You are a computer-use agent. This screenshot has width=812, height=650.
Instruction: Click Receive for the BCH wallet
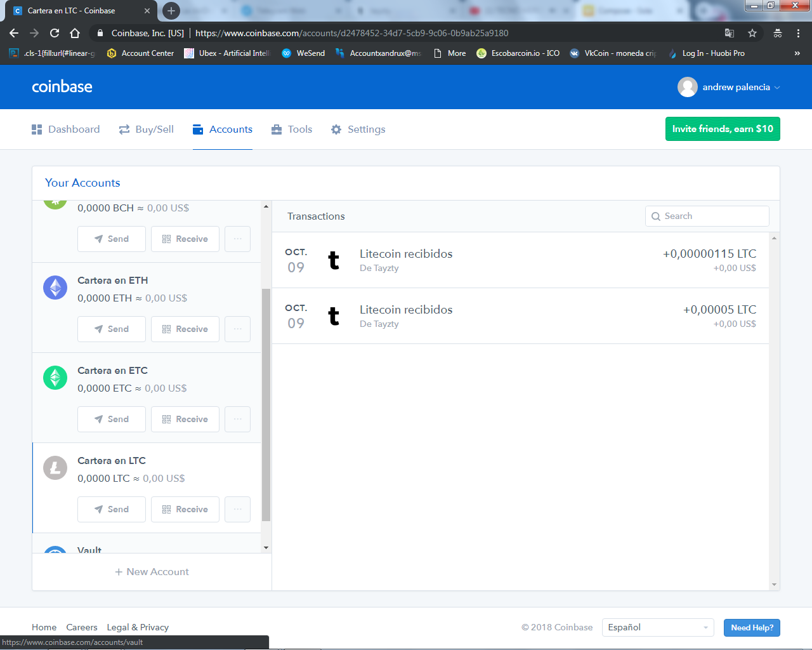pyautogui.click(x=185, y=239)
